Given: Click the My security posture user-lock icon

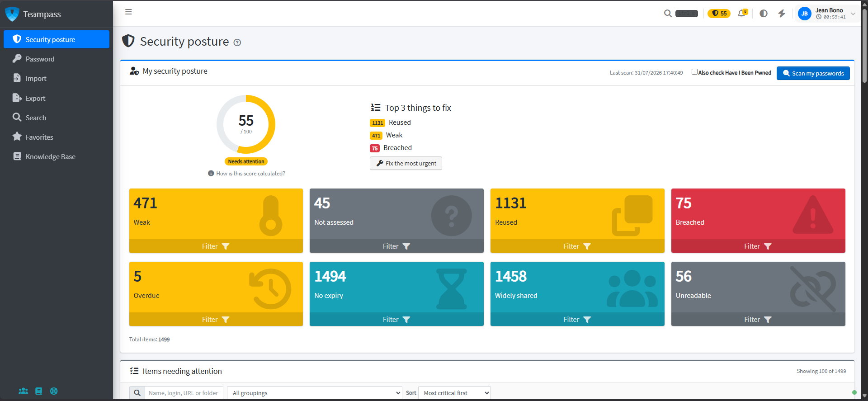Looking at the screenshot, I should tap(134, 71).
